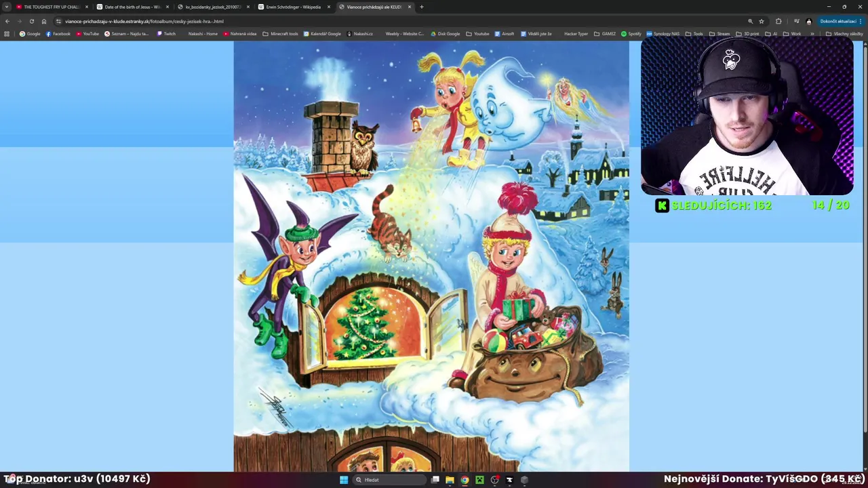Close the Erwin Schrödinger tab
Viewport: 868px width, 488px height.
click(329, 7)
